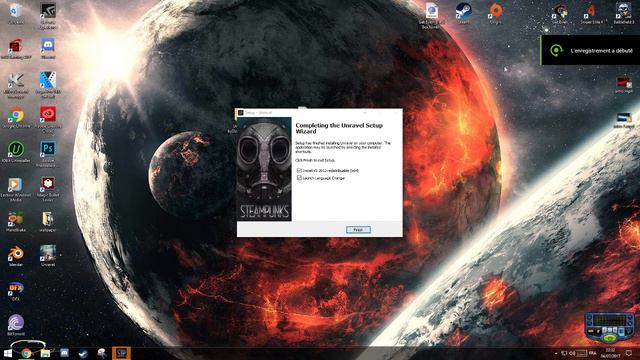Screen dimensions: 640x360
Task: Select the Unravel desktop shortcut
Action: point(48,256)
